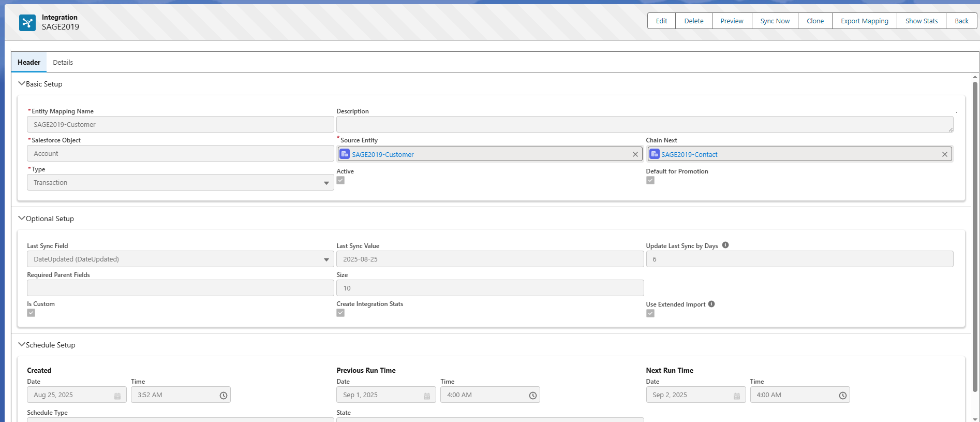Toggle the Active checkbox
Viewport: 980px width, 422px height.
340,180
